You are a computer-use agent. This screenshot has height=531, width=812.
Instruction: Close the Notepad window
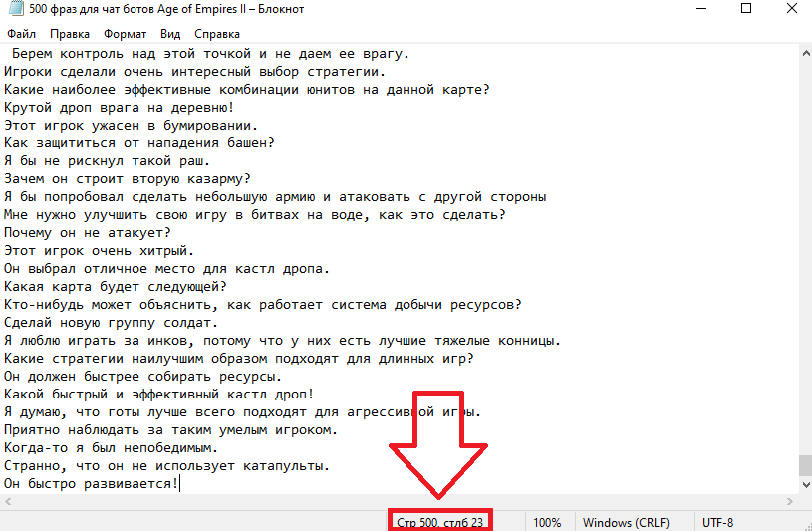(x=790, y=10)
